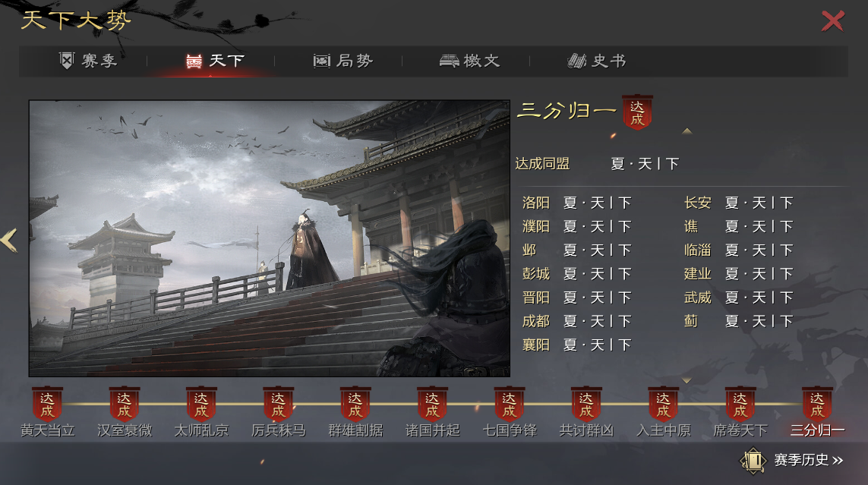The image size is (868, 485).
Task: Select 厉兵秣马 timeline badge
Action: tap(278, 404)
